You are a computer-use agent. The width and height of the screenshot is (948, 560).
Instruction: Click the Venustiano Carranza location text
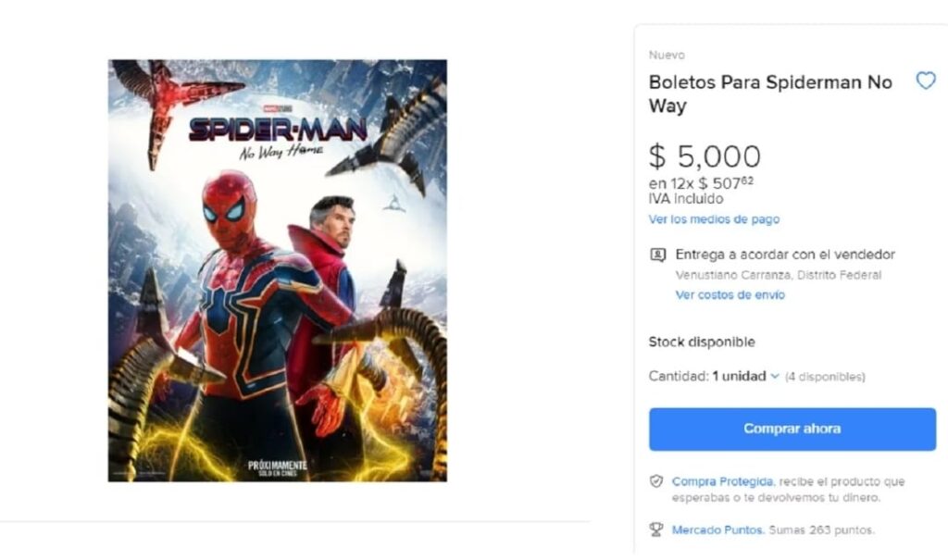778,275
